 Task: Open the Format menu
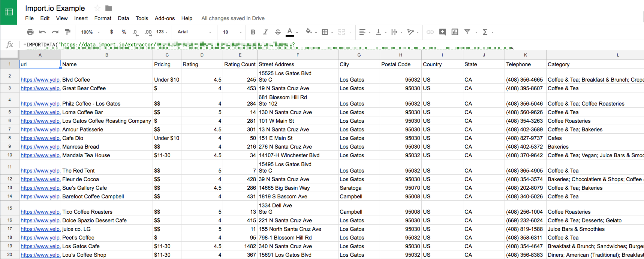103,18
